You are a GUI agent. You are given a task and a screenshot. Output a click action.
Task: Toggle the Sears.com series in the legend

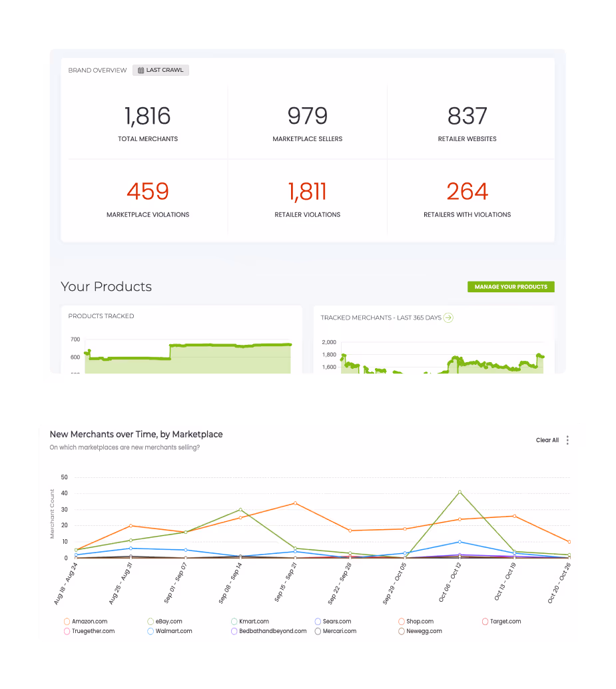click(316, 621)
